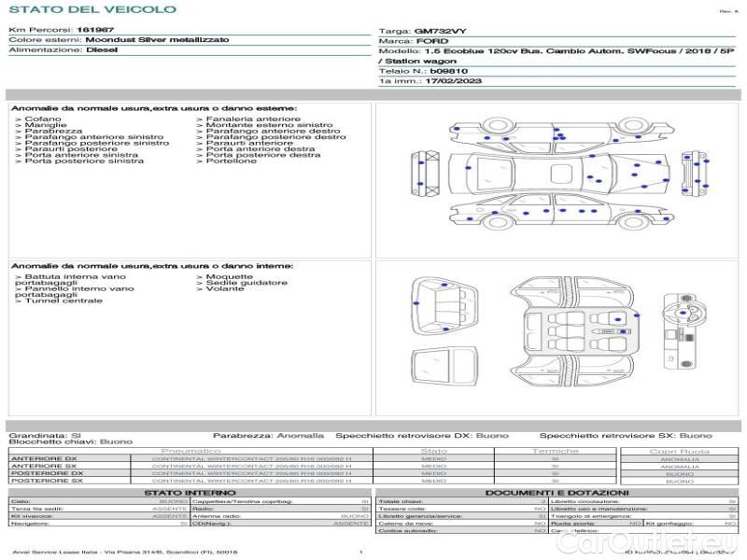The height and width of the screenshot is (560, 747).
Task: Select the Cofano anomaly entry
Action: (43, 119)
